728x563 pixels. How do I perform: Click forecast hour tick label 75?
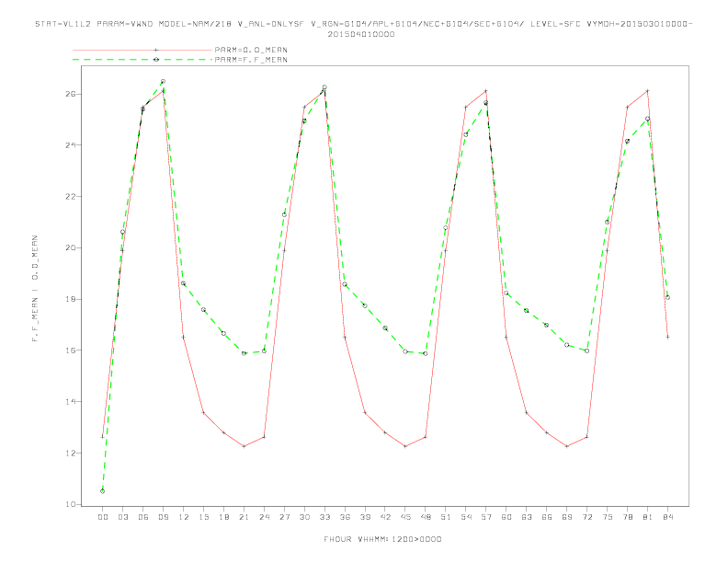[608, 517]
